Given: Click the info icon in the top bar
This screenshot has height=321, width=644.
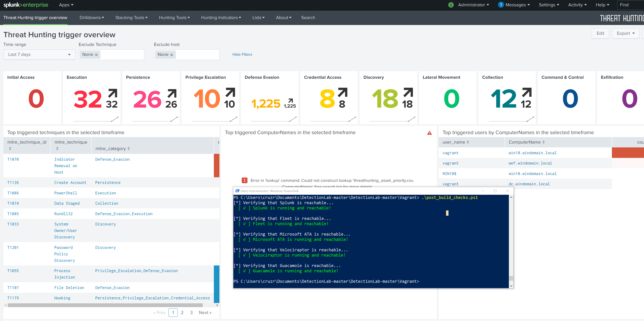Looking at the screenshot, I should click(451, 5).
